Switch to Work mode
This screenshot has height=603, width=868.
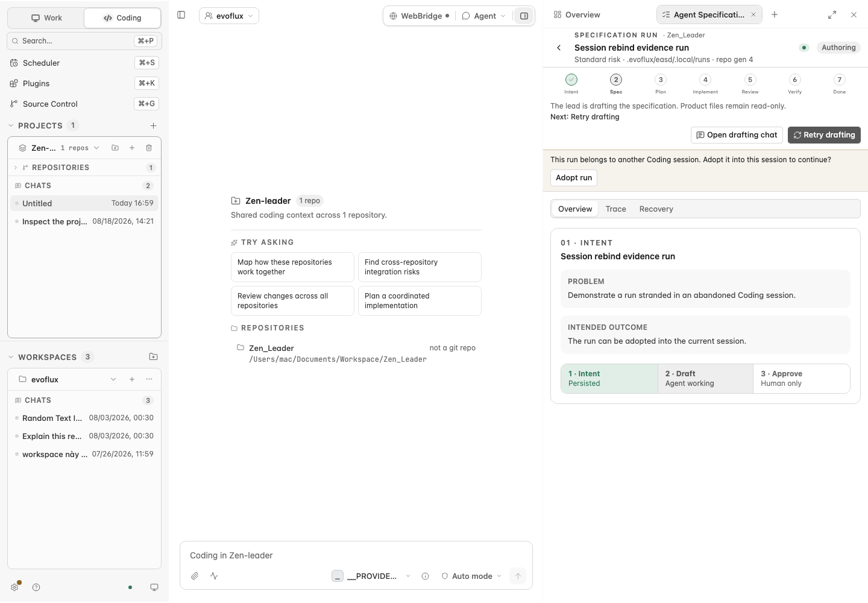tap(46, 17)
